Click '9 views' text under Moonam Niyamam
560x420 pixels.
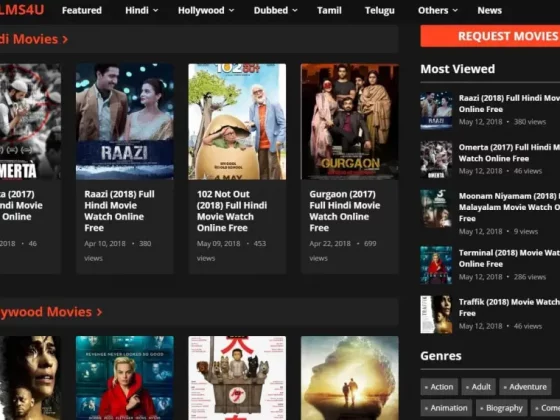pyautogui.click(x=526, y=231)
